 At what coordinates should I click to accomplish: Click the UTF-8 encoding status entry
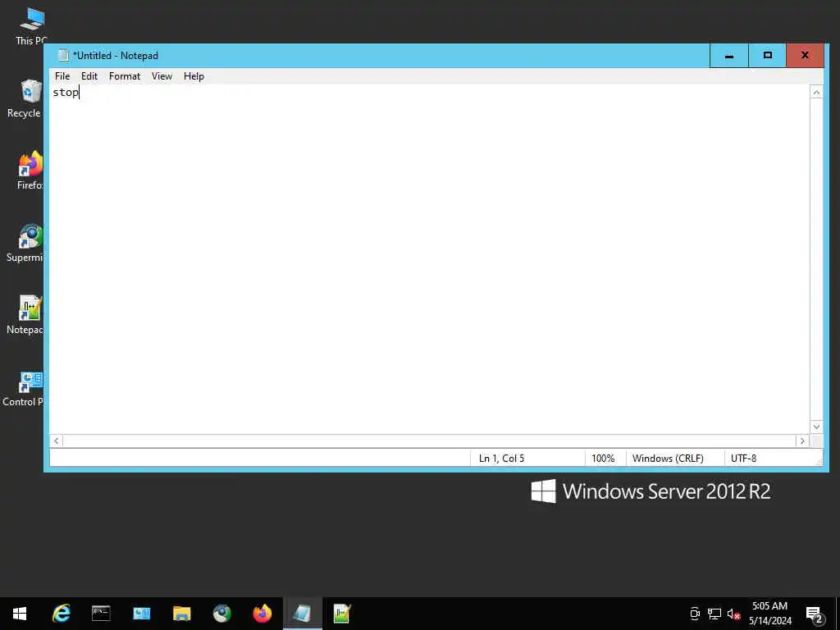tap(743, 459)
